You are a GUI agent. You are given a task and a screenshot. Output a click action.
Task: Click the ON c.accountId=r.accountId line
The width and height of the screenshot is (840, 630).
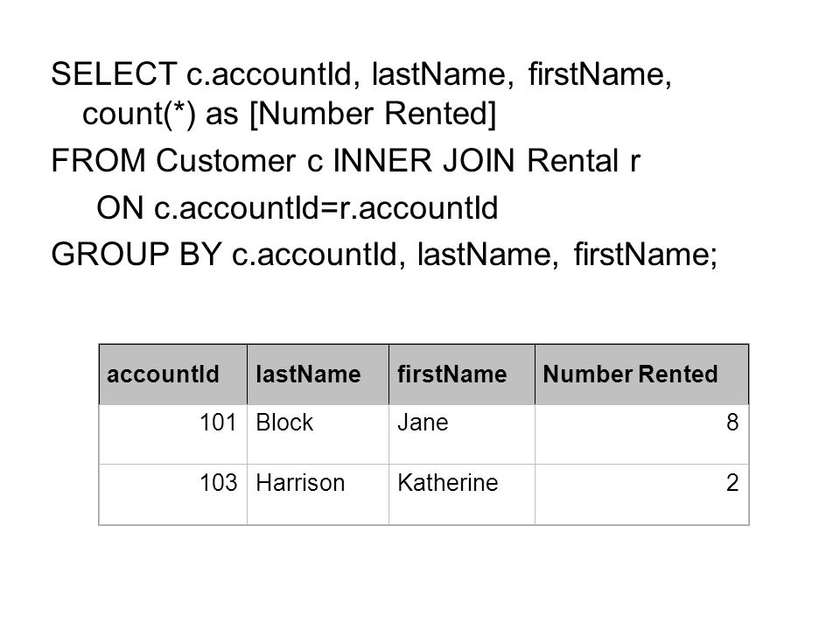[297, 208]
